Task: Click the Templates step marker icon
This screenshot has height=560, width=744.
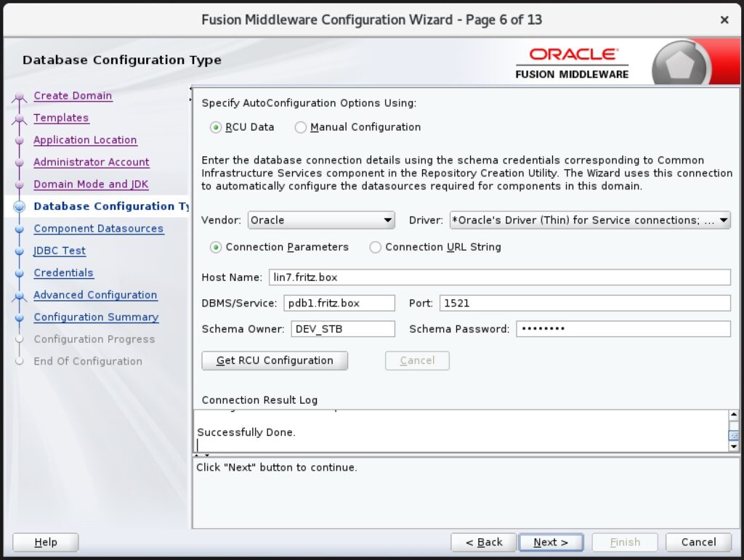Action: point(20,118)
